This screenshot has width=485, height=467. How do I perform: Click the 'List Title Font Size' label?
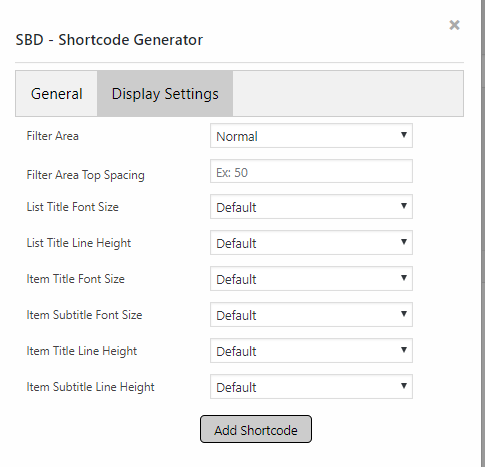[73, 207]
